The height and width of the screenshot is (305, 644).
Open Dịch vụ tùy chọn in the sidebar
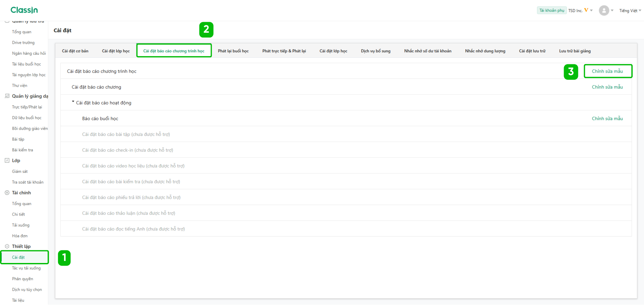[x=27, y=290]
